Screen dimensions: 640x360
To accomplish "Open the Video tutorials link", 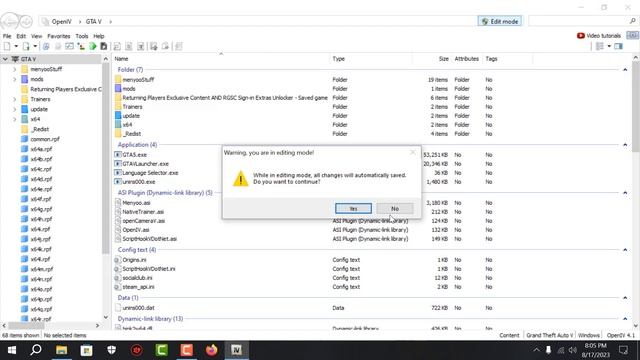I will [x=599, y=36].
